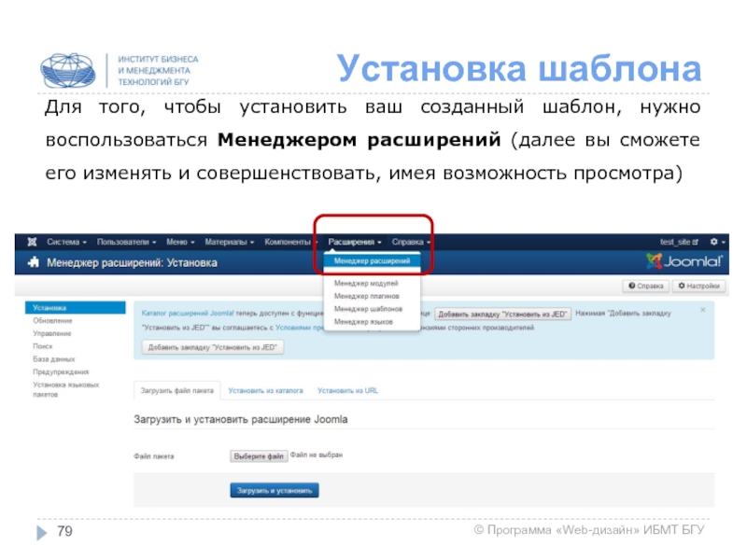Click the Joomla logo icon in top bar
This screenshot has width=747, height=560.
click(x=33, y=241)
